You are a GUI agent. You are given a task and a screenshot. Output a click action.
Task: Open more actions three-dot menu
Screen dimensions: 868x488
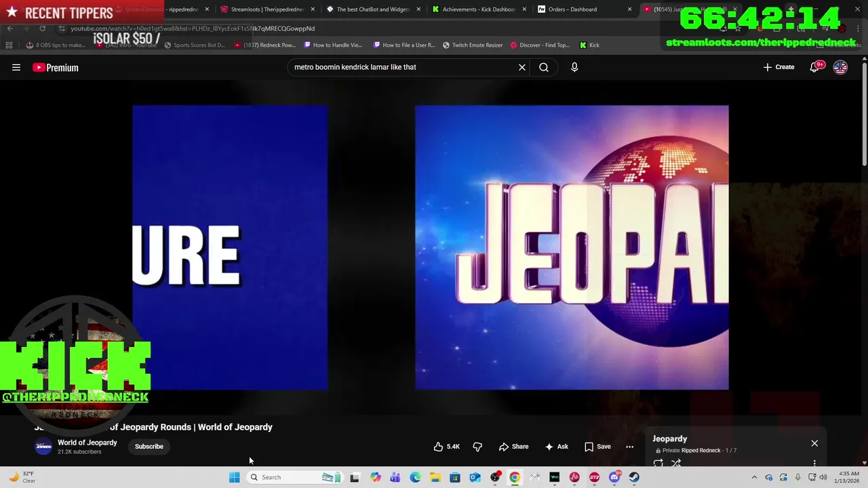point(629,447)
